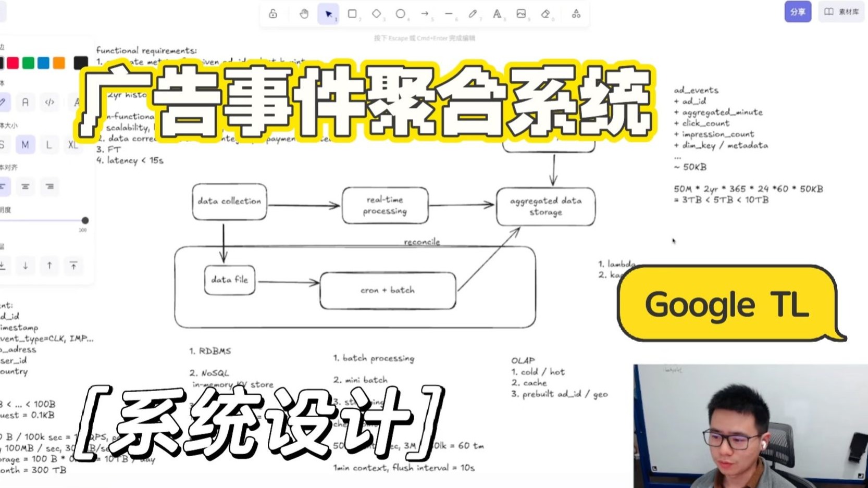Click '1. batch processing' text
Image resolution: width=868 pixels, height=488 pixels.
(x=374, y=358)
